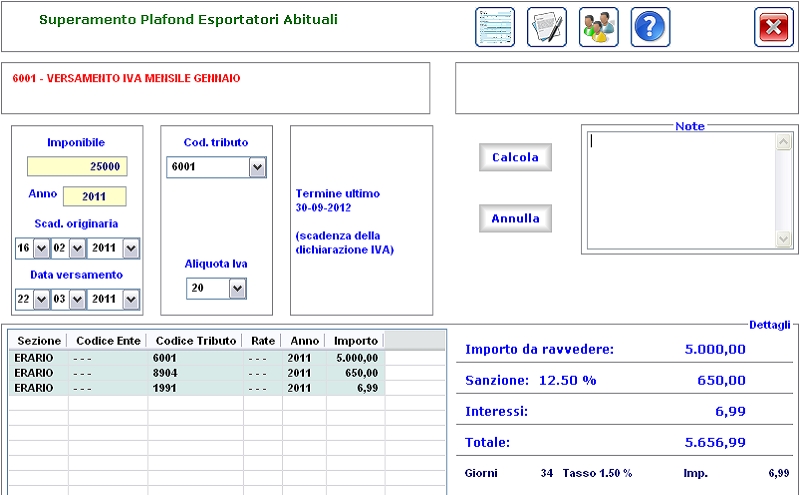Click the Importo da ravvedere value 5.000,00
This screenshot has height=495, width=800.
pyautogui.click(x=715, y=350)
